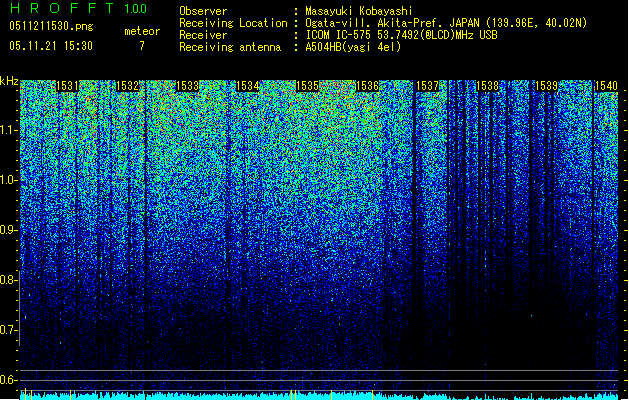Click the meteor label
This screenshot has width=629, height=400.
(x=142, y=31)
